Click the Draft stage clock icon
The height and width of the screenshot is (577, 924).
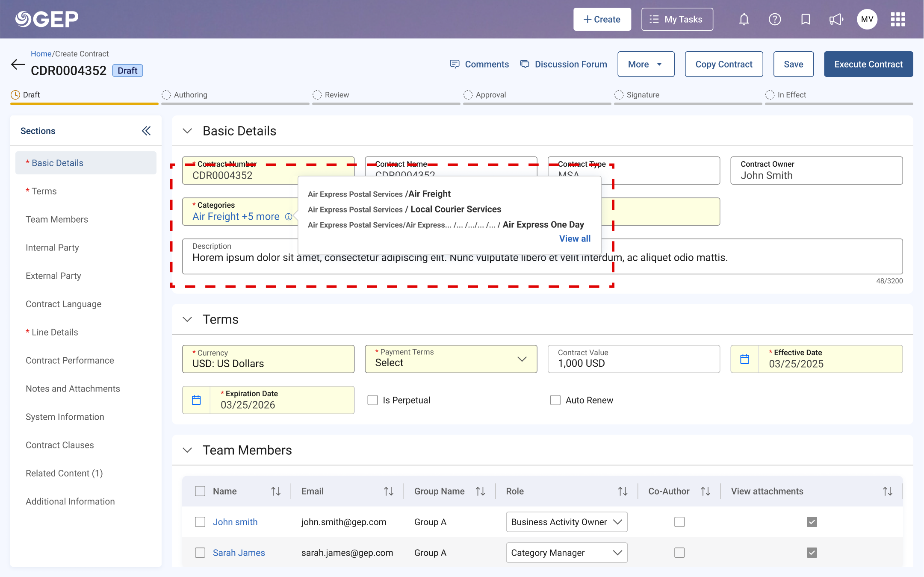(x=15, y=95)
